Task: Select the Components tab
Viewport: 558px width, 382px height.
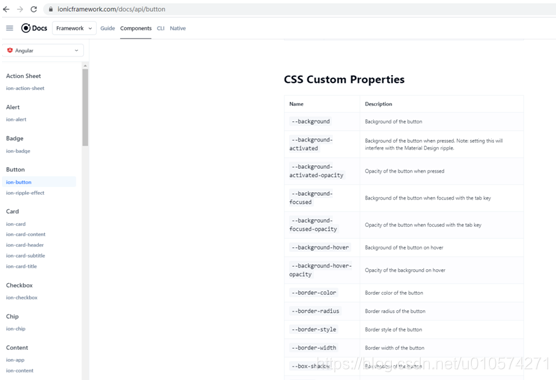Action: tap(136, 28)
